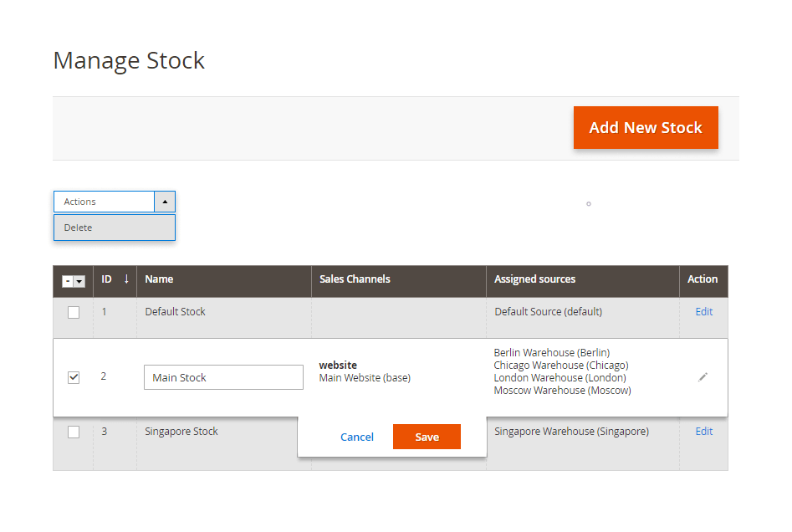Click the Name column header
Viewport: 792px width, 532px height.
click(159, 279)
